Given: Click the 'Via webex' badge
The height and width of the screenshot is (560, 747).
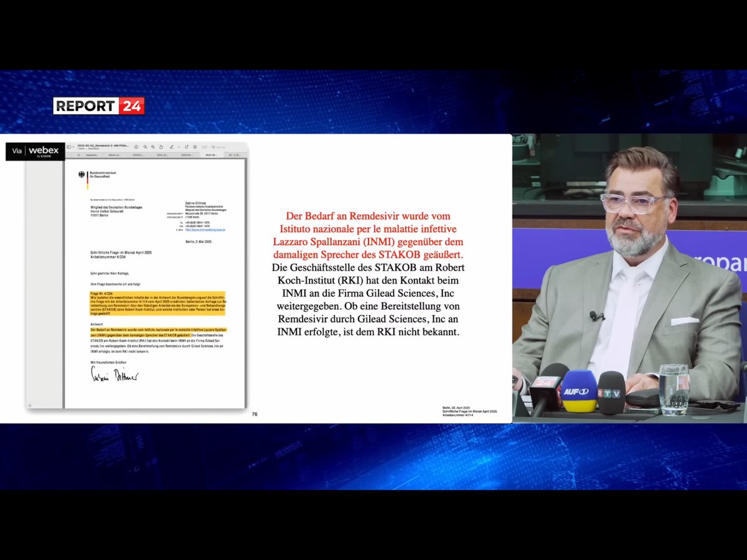Looking at the screenshot, I should tap(35, 151).
